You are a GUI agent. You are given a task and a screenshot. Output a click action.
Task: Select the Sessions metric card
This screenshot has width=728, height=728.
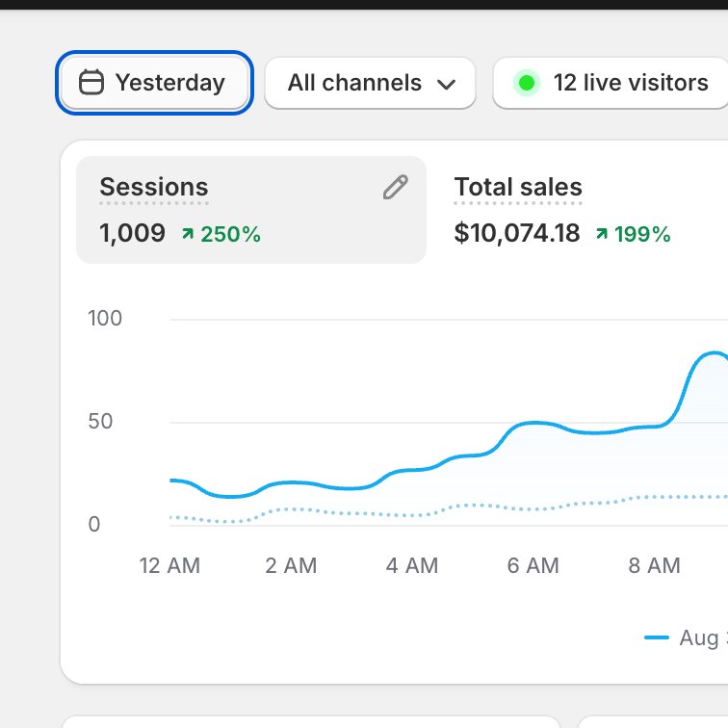pos(251,210)
